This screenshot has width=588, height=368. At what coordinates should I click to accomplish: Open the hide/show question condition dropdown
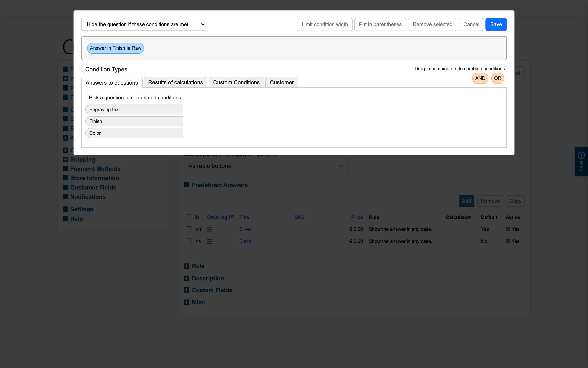[x=144, y=24]
